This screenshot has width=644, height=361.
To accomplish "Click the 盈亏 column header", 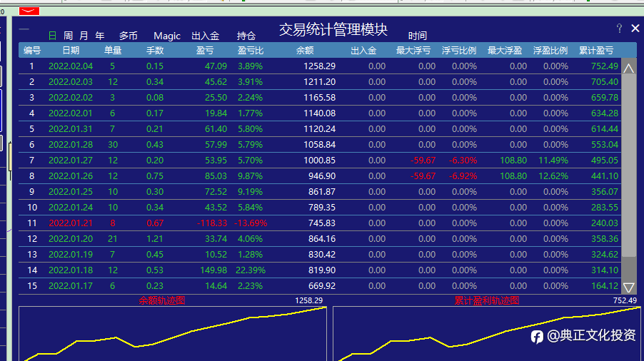I will [205, 51].
